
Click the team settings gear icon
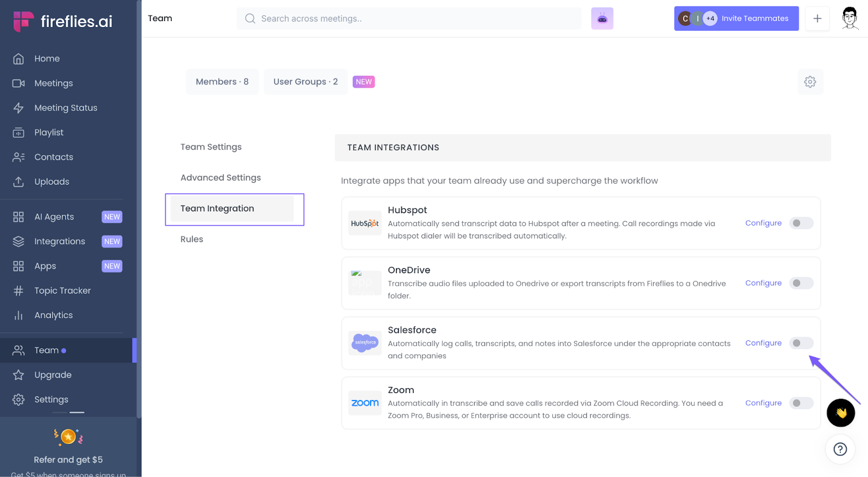click(810, 82)
